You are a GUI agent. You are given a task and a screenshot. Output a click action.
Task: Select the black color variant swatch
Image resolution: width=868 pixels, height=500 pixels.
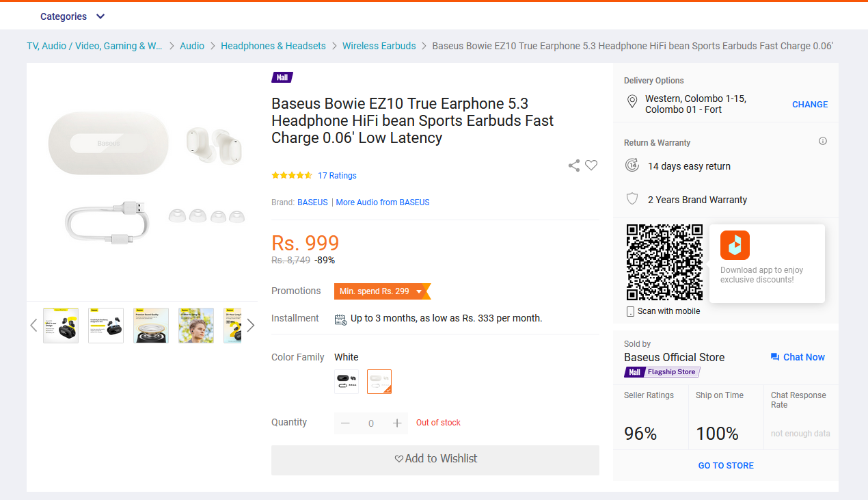click(x=347, y=382)
